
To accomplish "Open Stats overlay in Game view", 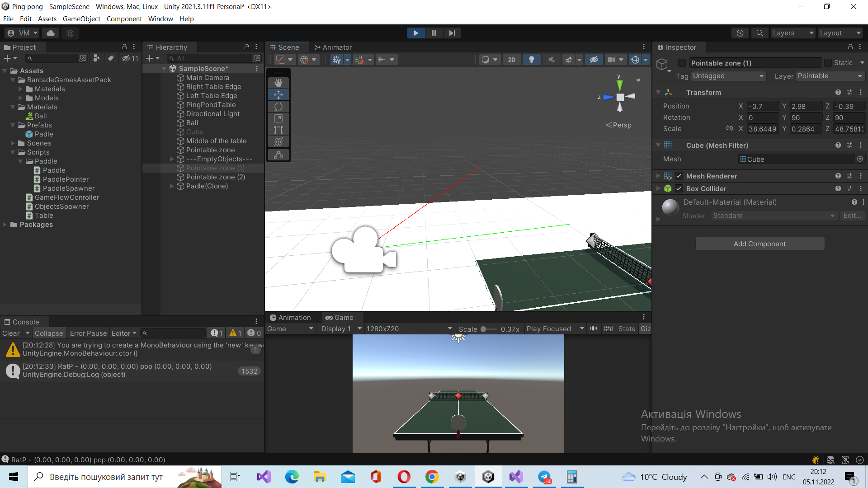I will [627, 328].
